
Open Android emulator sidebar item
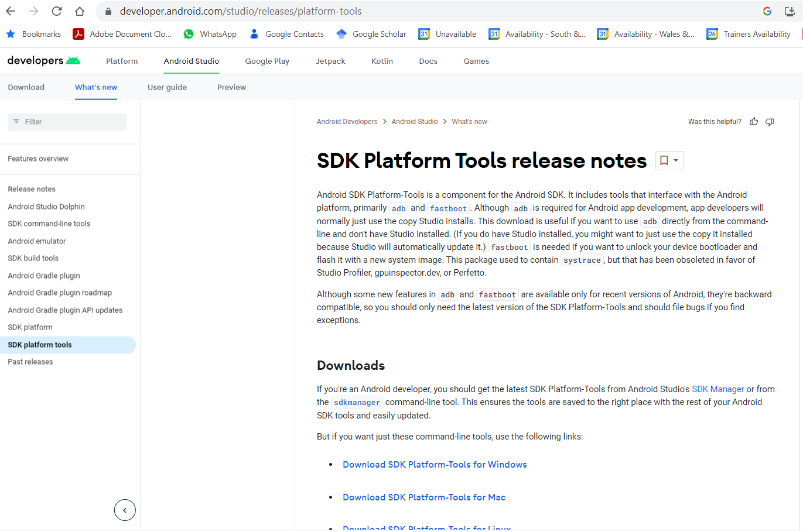[x=37, y=241]
